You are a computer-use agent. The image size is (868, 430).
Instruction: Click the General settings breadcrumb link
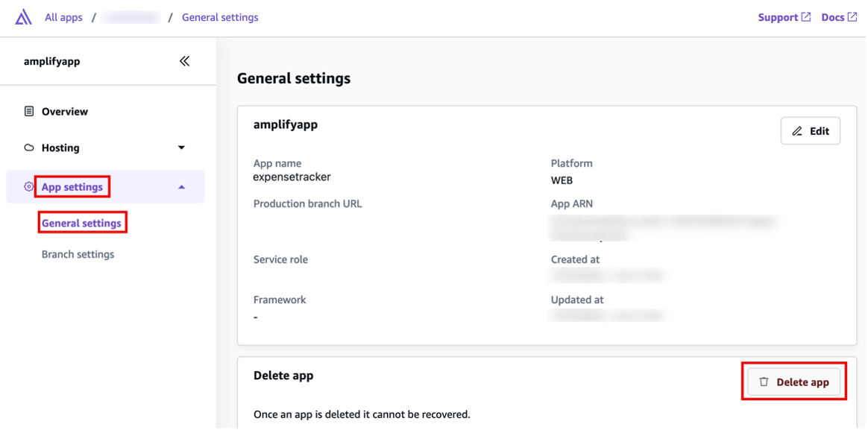pyautogui.click(x=220, y=17)
